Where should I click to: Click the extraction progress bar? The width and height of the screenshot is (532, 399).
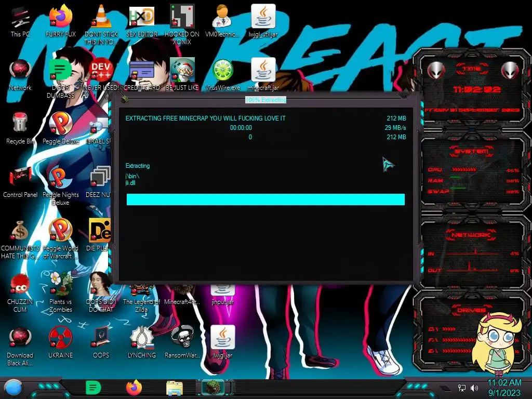pos(265,199)
